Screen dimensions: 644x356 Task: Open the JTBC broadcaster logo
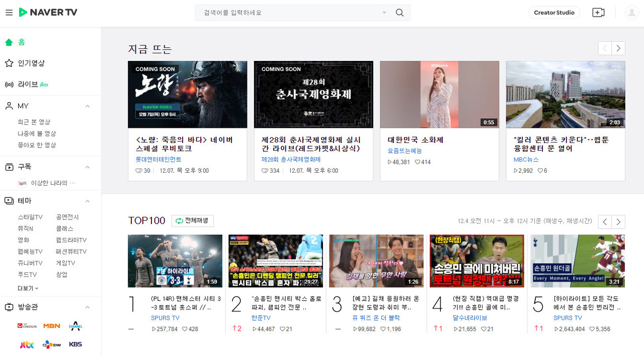click(27, 344)
